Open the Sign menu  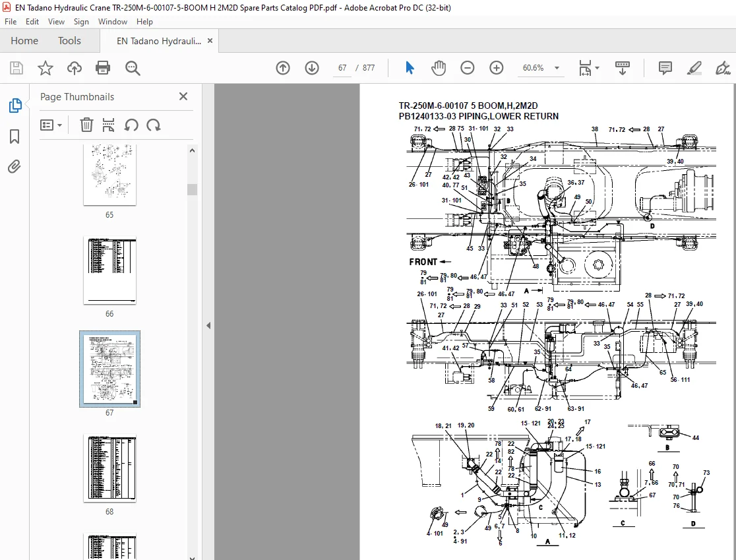coord(81,22)
